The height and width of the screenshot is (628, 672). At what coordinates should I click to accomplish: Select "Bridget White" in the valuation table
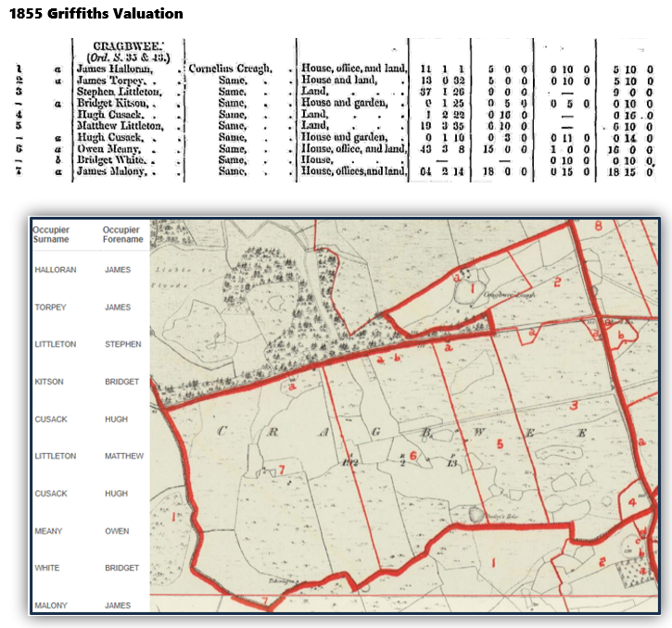point(111,160)
